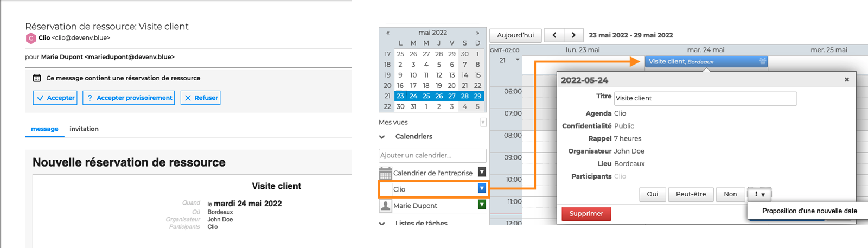Click Clio sender avatar icon
This screenshot has height=248, width=868.
(31, 38)
